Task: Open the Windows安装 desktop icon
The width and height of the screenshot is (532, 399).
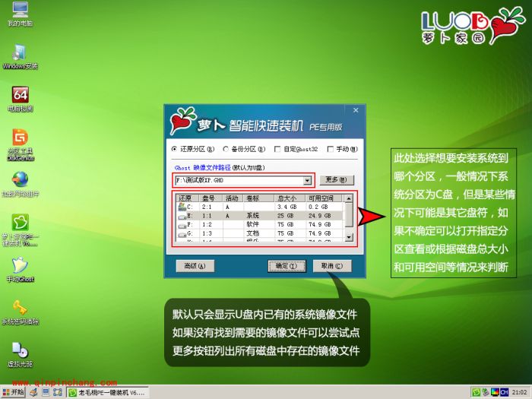Action: pos(20,56)
